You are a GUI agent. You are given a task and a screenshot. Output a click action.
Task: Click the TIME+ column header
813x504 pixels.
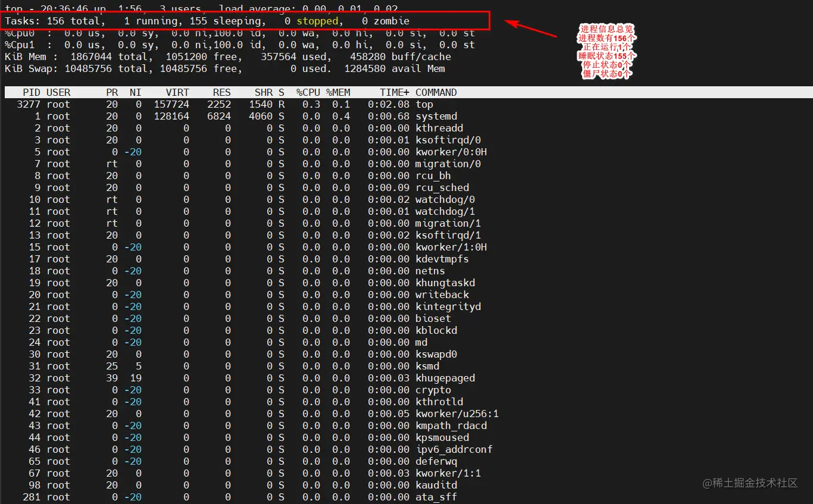395,92
